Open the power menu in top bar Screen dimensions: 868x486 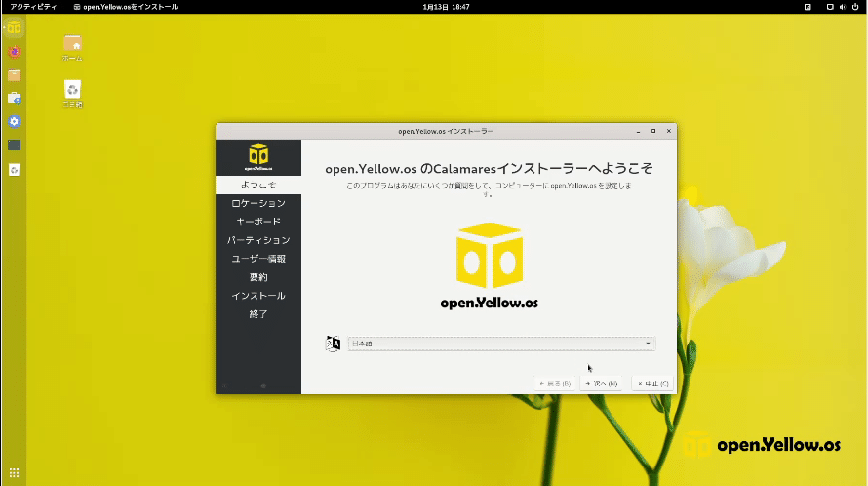point(855,7)
